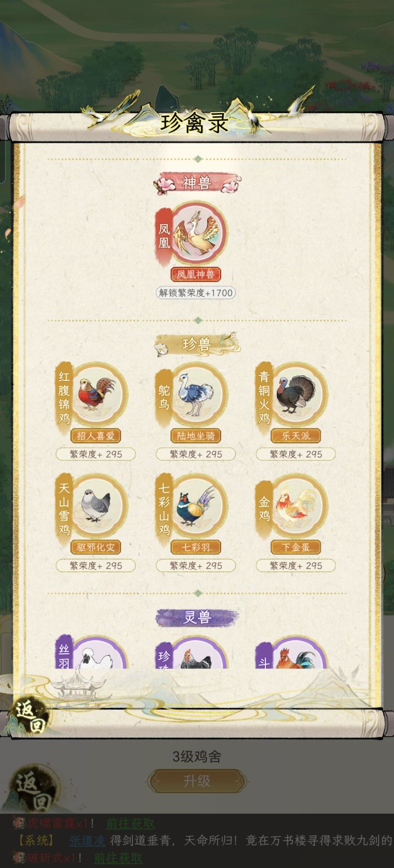Click the 升级 upgrade button
Image resolution: width=394 pixels, height=868 pixels.
point(197,781)
